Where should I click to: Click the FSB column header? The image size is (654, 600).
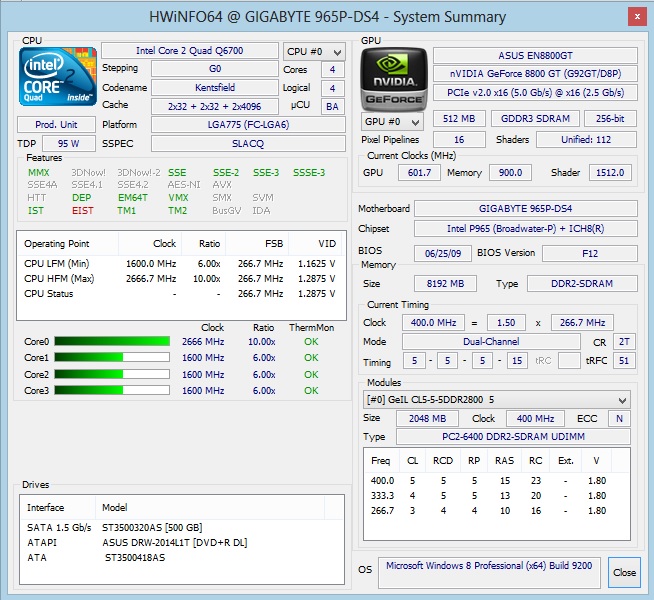click(x=257, y=244)
